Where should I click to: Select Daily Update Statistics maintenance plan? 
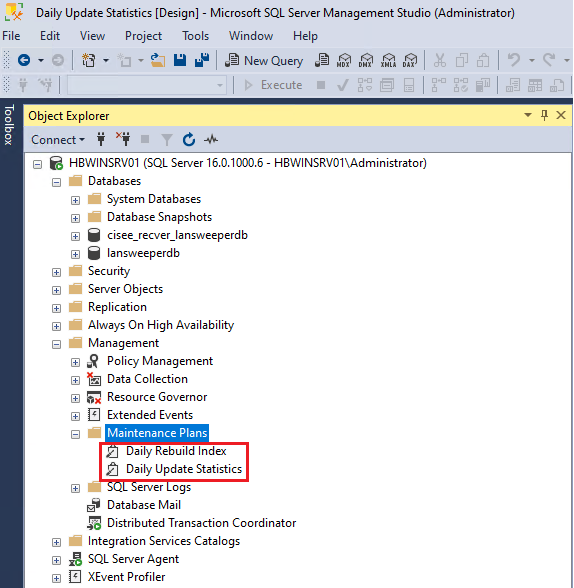tap(184, 469)
